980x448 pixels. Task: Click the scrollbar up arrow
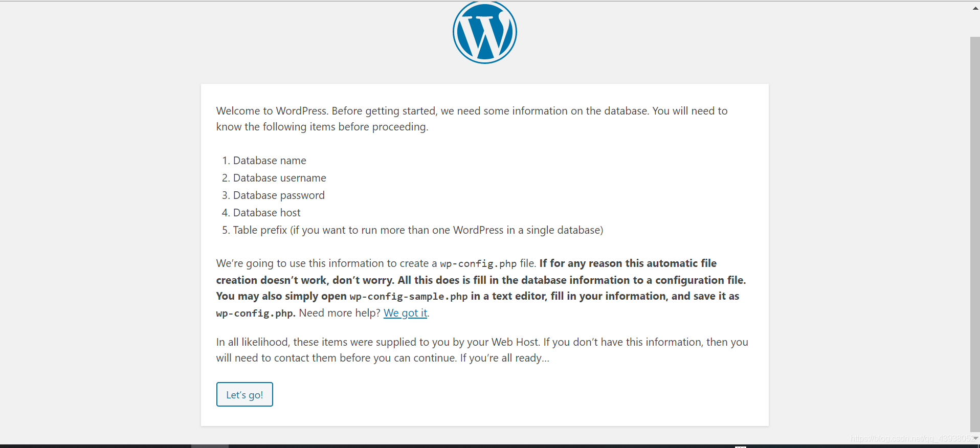[x=975, y=8]
